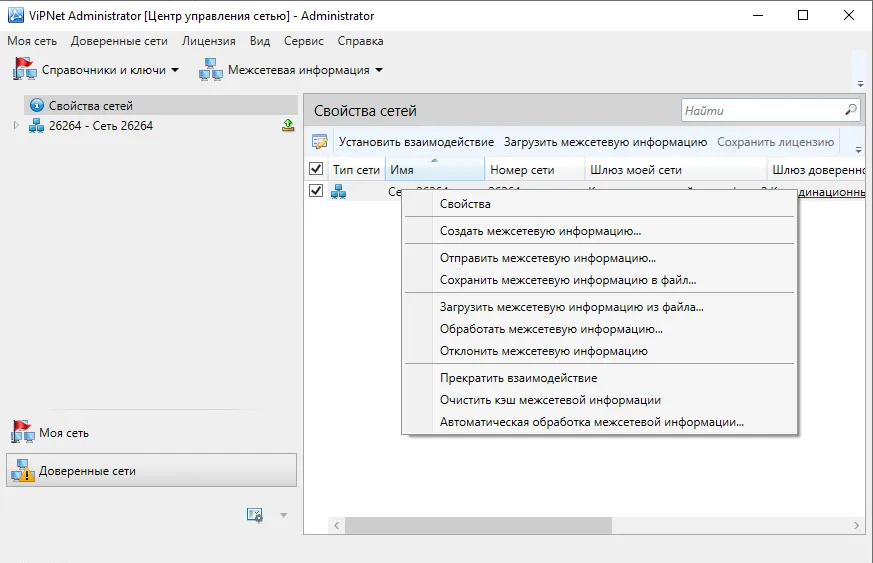The image size is (873, 563).
Task: Toggle the select-all checkbox in table header
Action: [316, 168]
